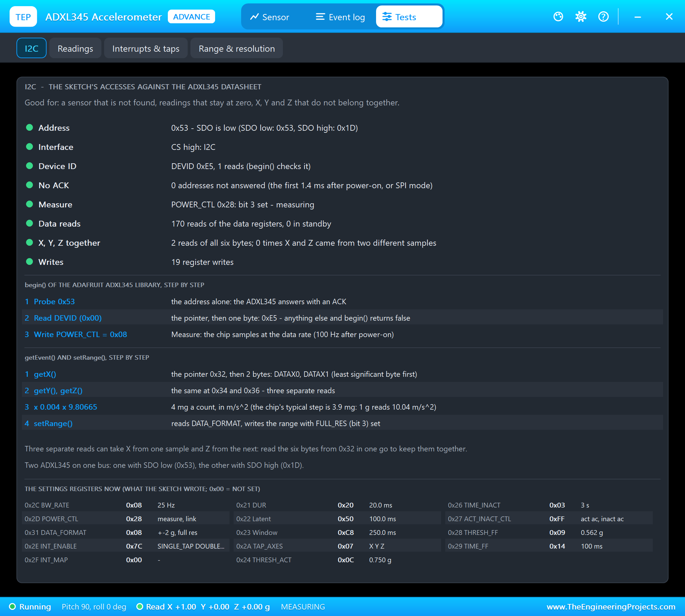Viewport: 685px width, 616px height.
Task: Click the ADVANCE badge button
Action: [x=191, y=17]
